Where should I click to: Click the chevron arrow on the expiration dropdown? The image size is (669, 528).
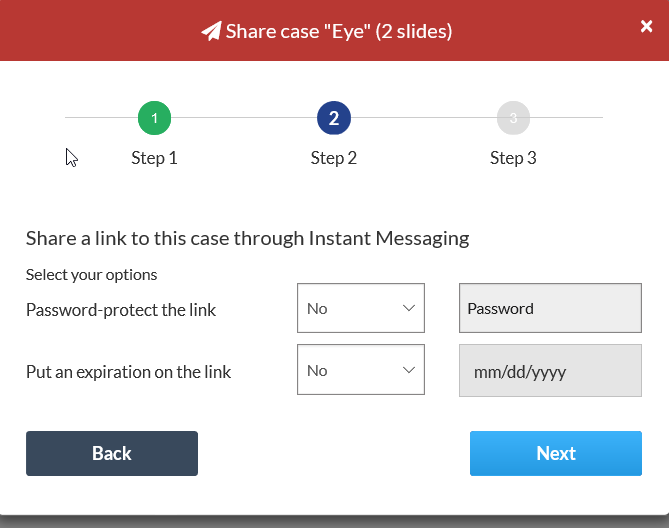point(408,371)
